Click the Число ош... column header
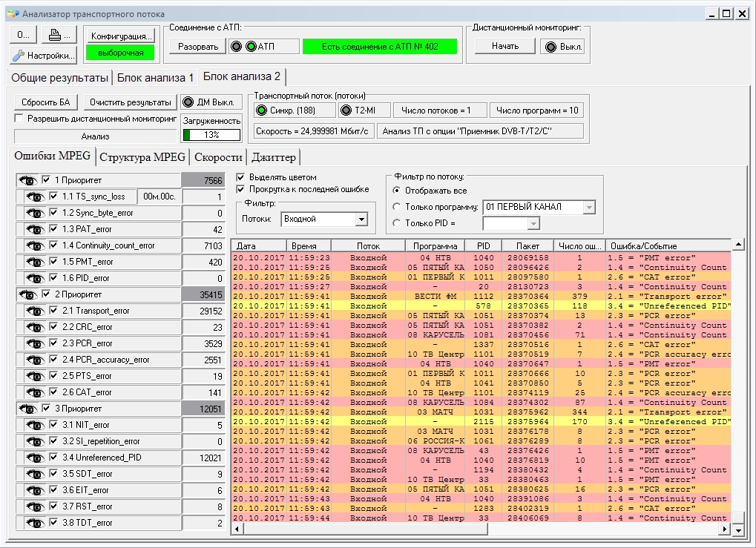This screenshot has height=548, width=756. tap(579, 245)
